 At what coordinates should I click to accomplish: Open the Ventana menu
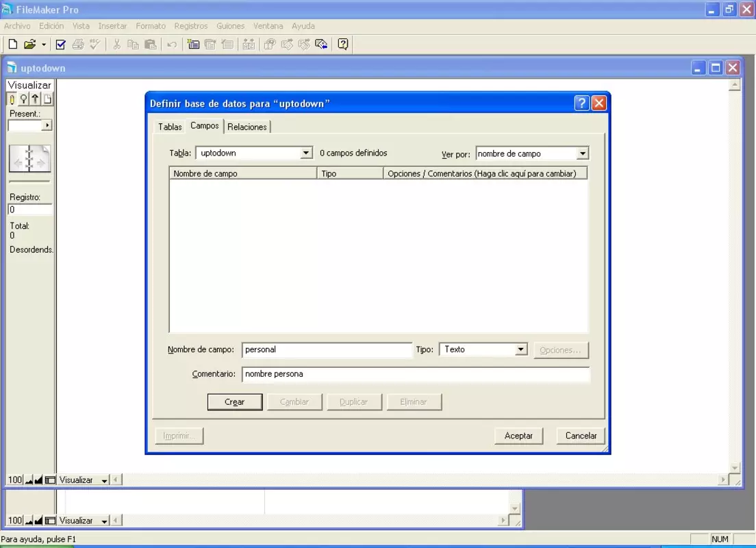point(268,26)
